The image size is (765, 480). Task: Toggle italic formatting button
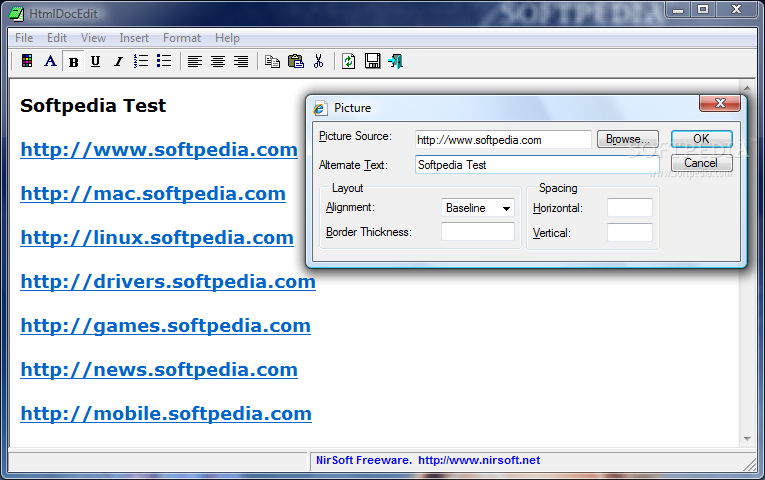[x=118, y=61]
